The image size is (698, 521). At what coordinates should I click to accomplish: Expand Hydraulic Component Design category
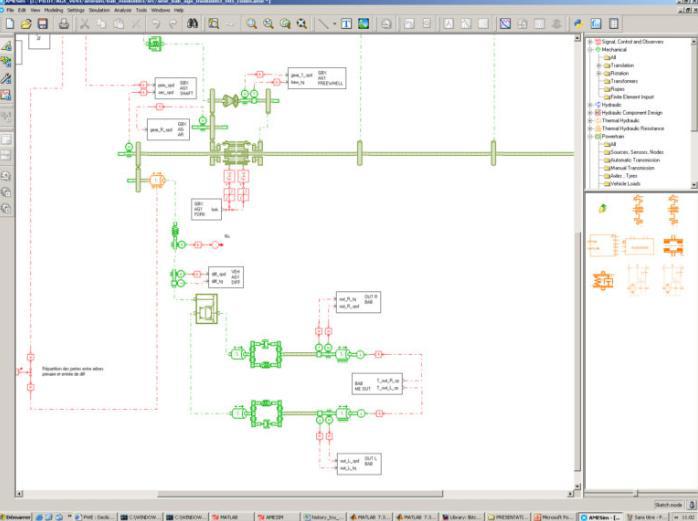pyautogui.click(x=590, y=113)
